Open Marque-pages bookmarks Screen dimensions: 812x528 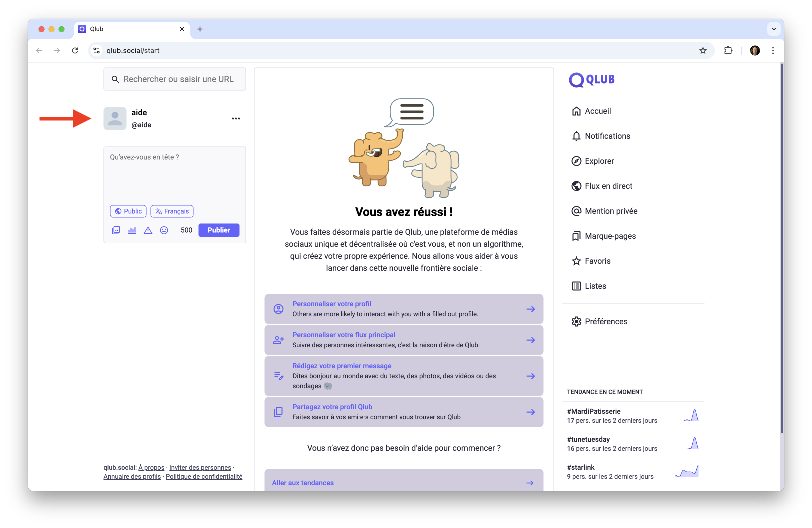coord(603,236)
